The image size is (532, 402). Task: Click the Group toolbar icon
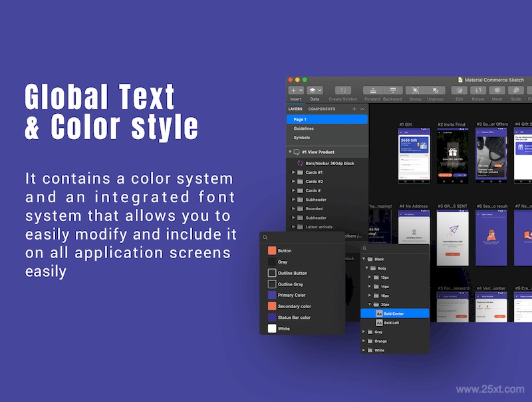(x=415, y=91)
